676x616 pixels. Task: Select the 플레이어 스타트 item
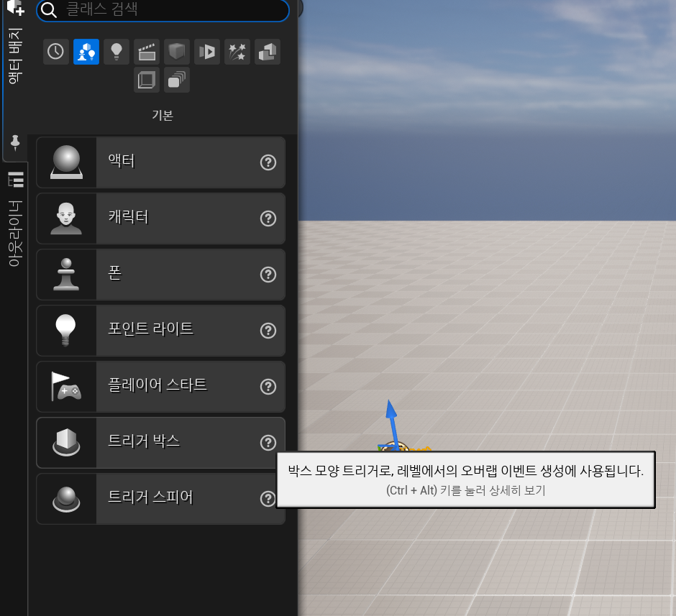pyautogui.click(x=161, y=387)
